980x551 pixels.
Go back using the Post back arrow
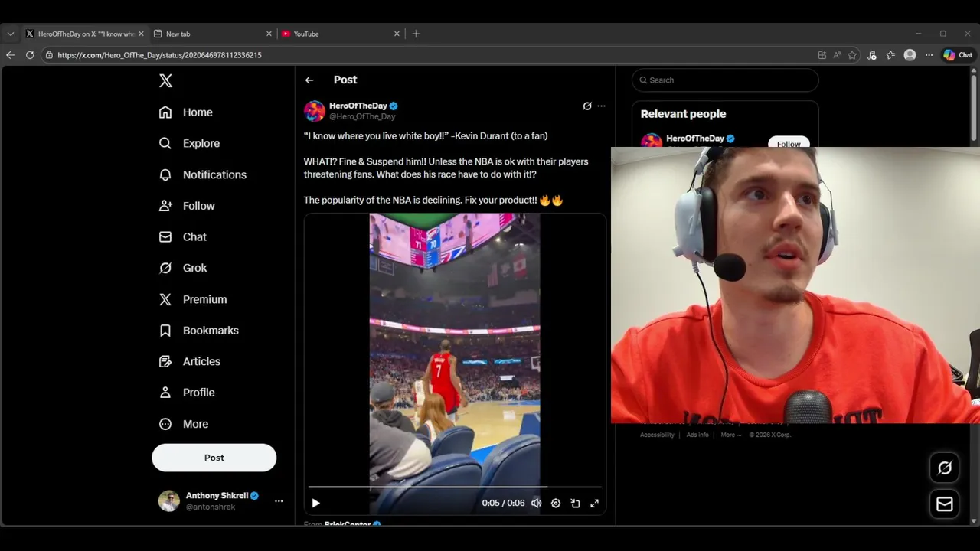click(309, 80)
